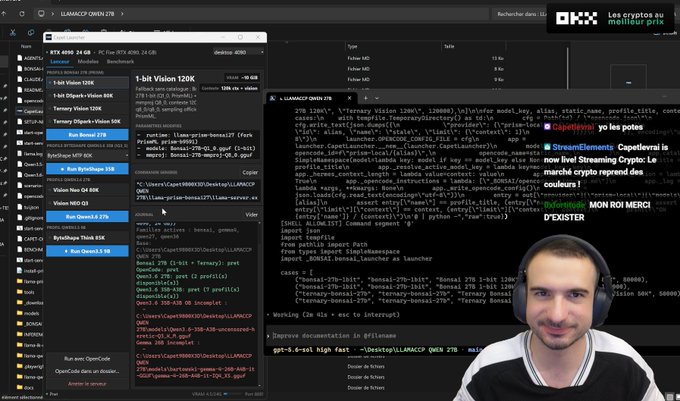This screenshot has height=401, width=680.
Task: Copy the generated command with Copier
Action: pos(250,172)
